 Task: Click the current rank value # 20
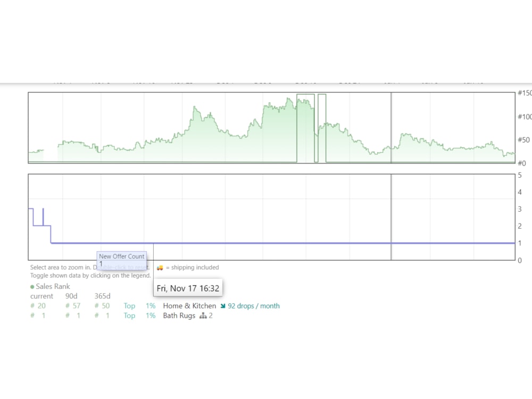(38, 306)
